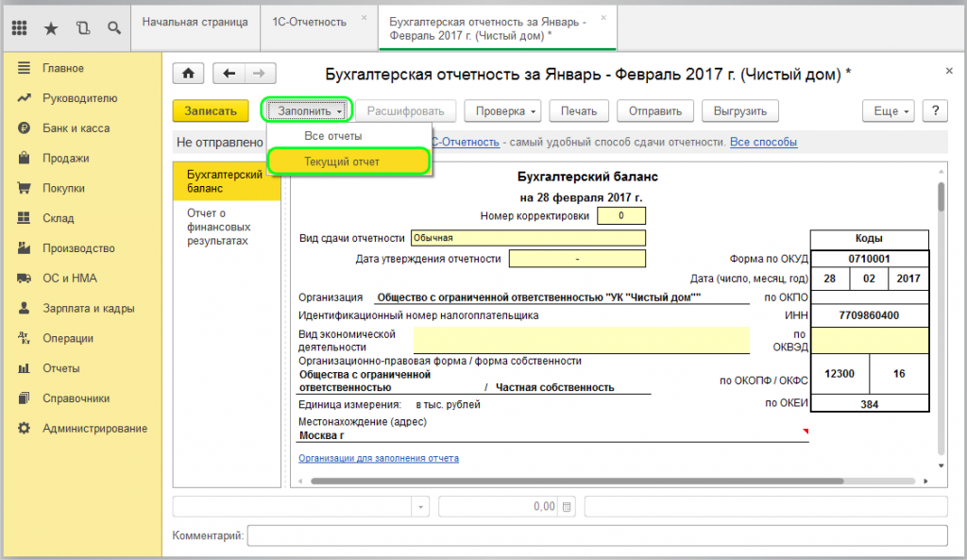Image resolution: width=967 pixels, height=560 pixels.
Task: Navigate back with left arrow
Action: point(229,74)
